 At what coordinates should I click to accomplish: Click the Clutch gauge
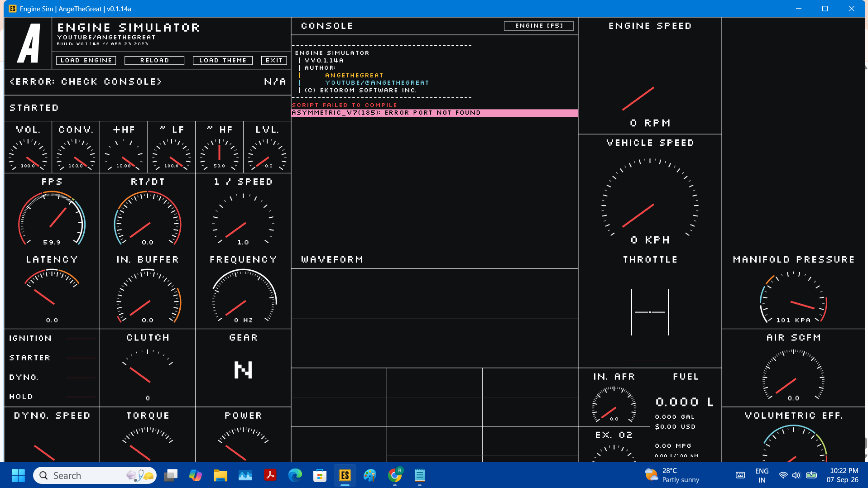[148, 371]
